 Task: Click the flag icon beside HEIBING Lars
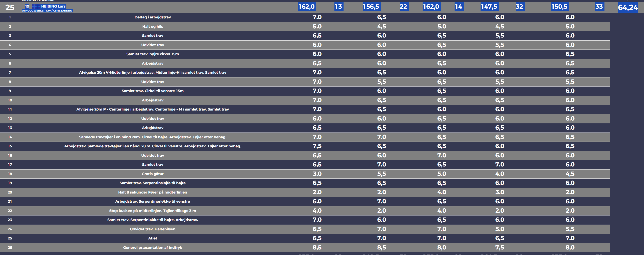click(x=36, y=6)
